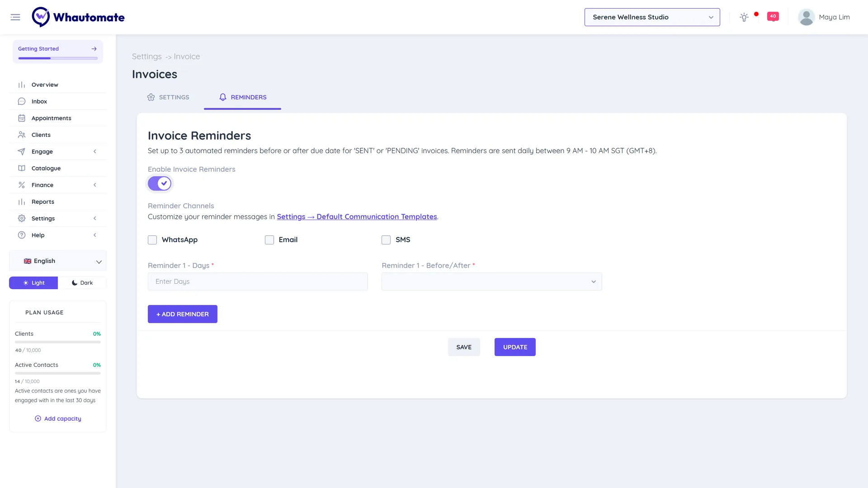Click the Overview bar chart icon
Screen dimensions: 868x488
(22, 84)
